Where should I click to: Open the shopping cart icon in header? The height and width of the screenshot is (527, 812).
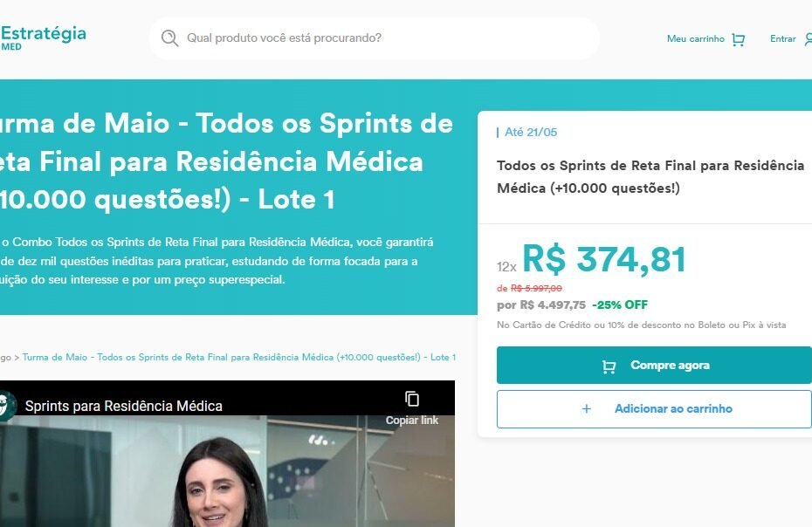(x=738, y=39)
